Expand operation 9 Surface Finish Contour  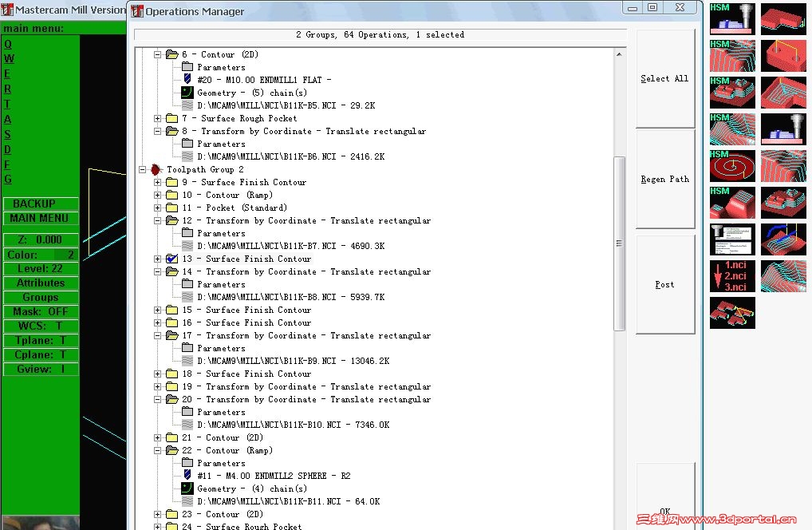[157, 182]
